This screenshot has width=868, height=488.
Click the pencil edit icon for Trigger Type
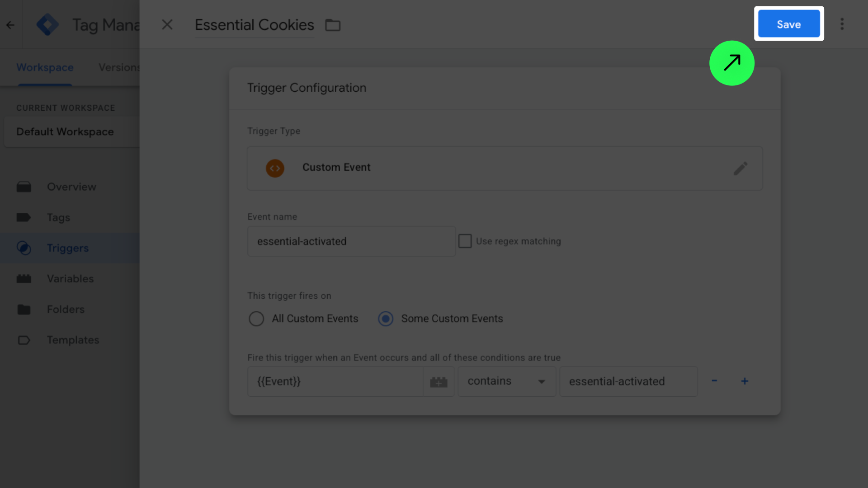click(x=740, y=169)
